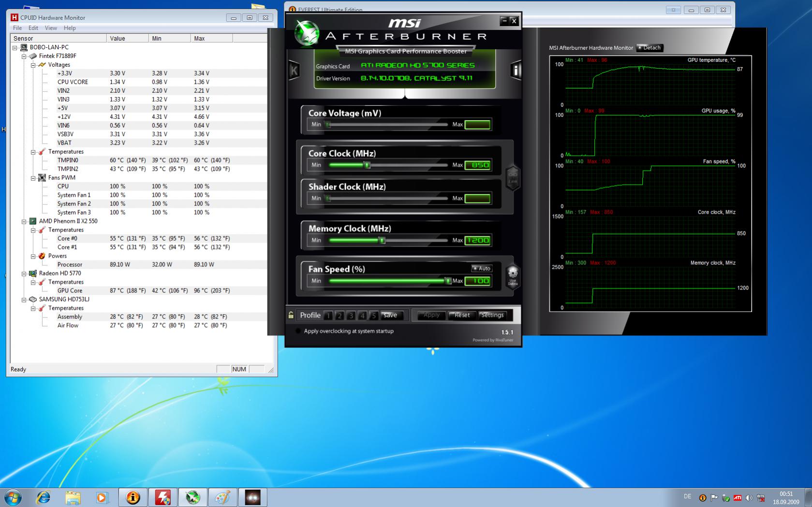Image resolution: width=812 pixels, height=507 pixels.
Task: Click the DE language indicator in the tray
Action: (x=688, y=496)
